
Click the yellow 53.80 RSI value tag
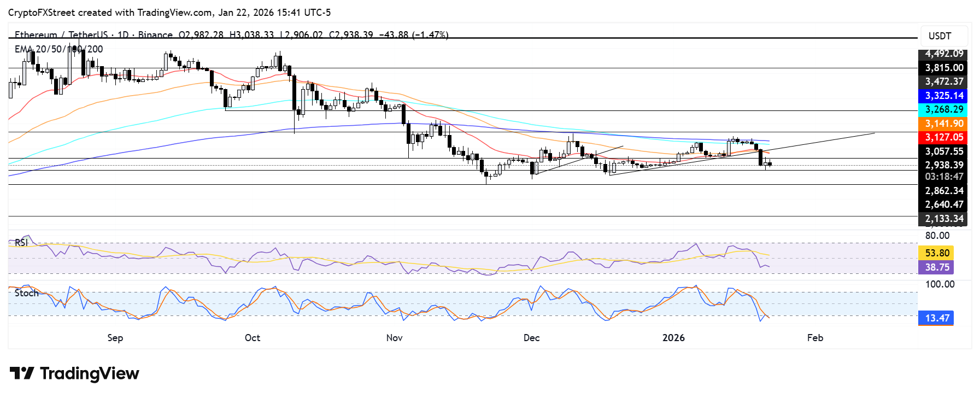click(936, 253)
